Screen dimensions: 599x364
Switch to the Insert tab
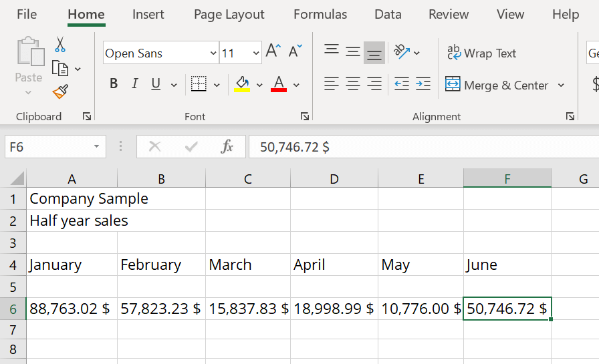point(148,15)
